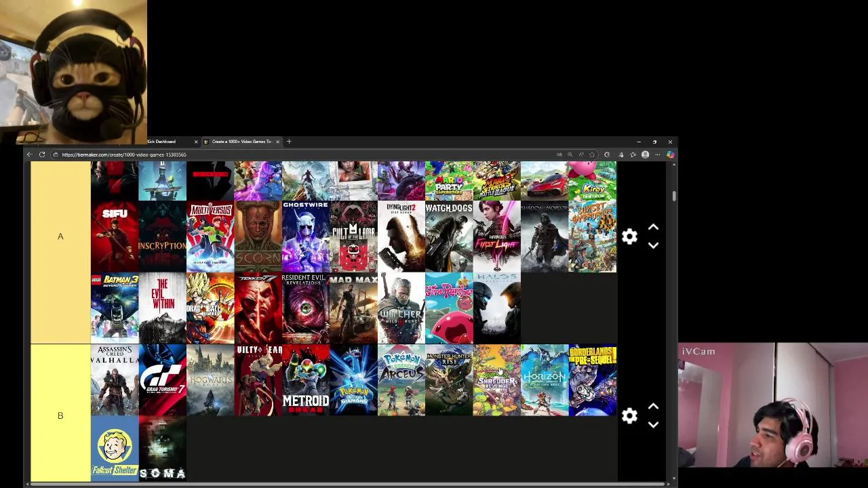Select the Mad Max cover
868x488 pixels.
[x=353, y=308]
